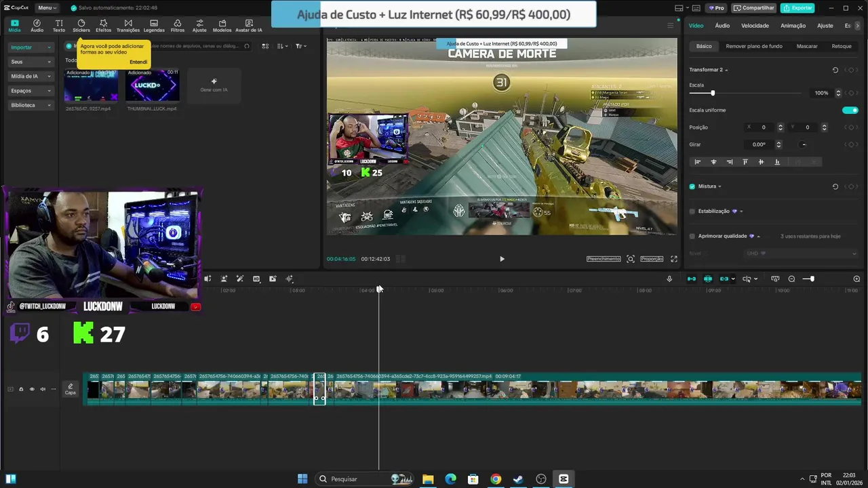Click the fullscreen preview icon

[674, 259]
